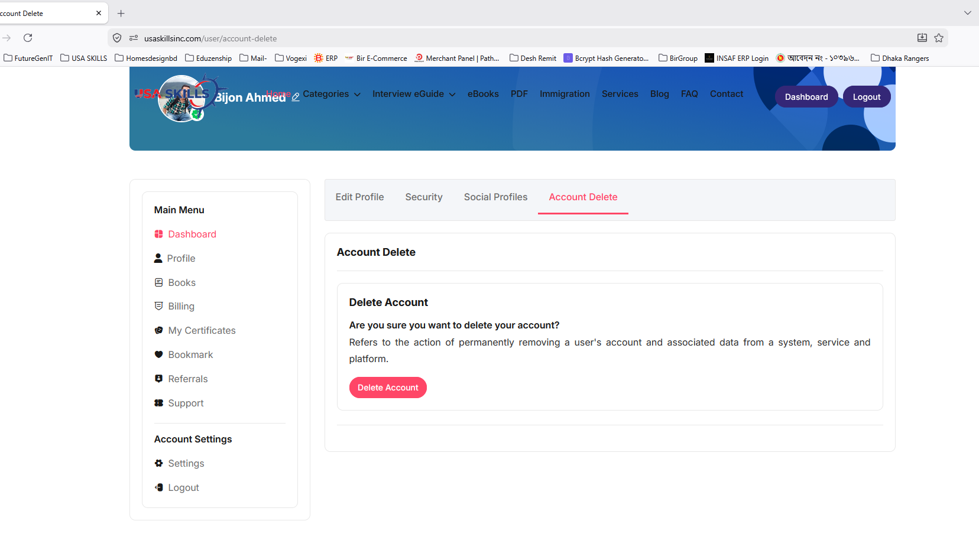Click the Referrals icon
The height and width of the screenshot is (560, 979).
tap(158, 379)
